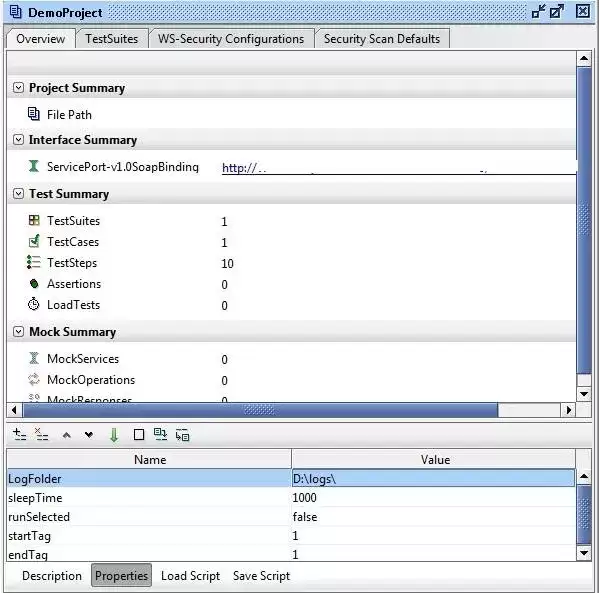Show the Load Script panel
This screenshot has height=593, width=599.
coord(190,576)
